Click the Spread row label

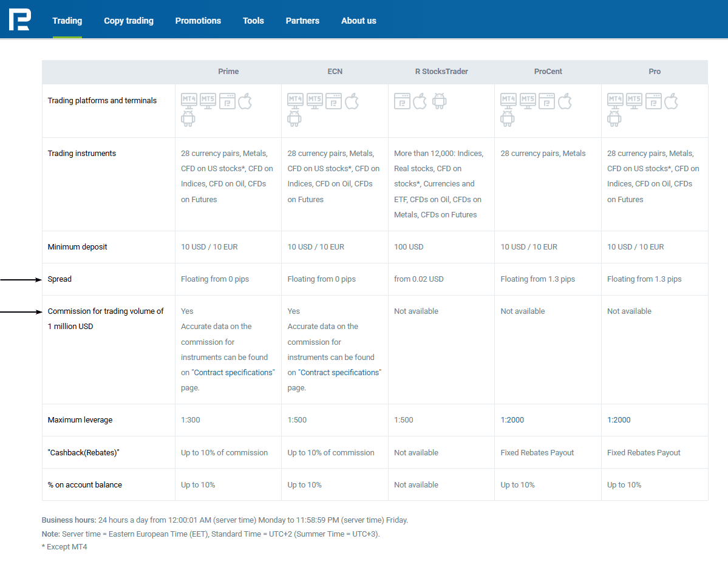60,279
